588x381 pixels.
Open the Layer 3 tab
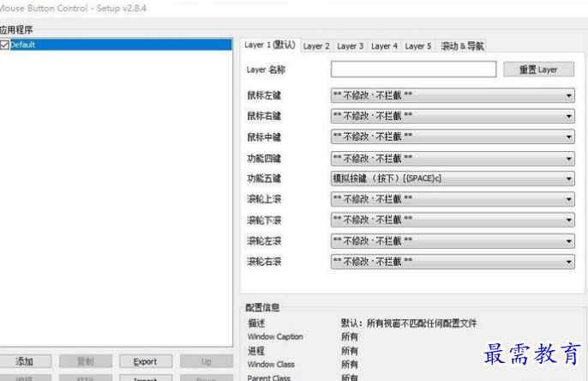click(x=350, y=46)
